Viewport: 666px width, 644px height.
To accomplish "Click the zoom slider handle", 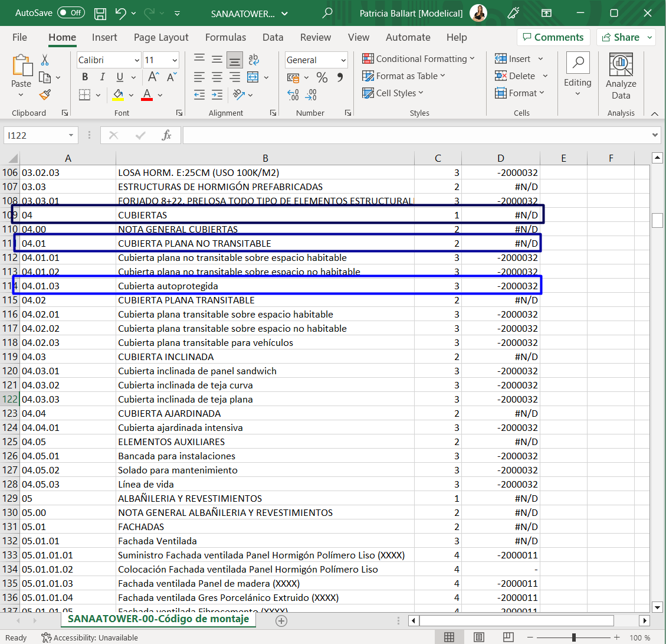I will point(574,637).
